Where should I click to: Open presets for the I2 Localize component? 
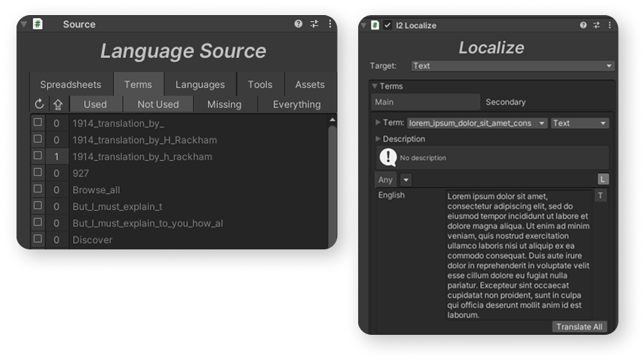pyautogui.click(x=596, y=25)
